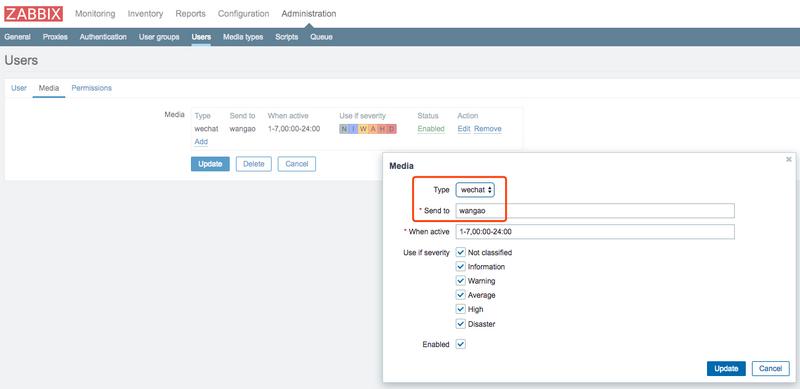The image size is (800, 389).
Task: Go to Queue submenu
Action: coord(321,37)
